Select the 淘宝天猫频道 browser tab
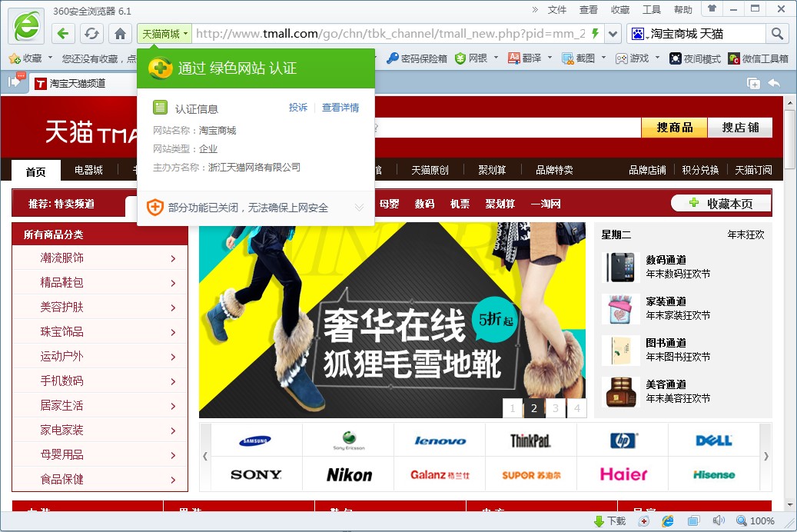Screen dimensions: 797x532 pyautogui.click(x=81, y=83)
